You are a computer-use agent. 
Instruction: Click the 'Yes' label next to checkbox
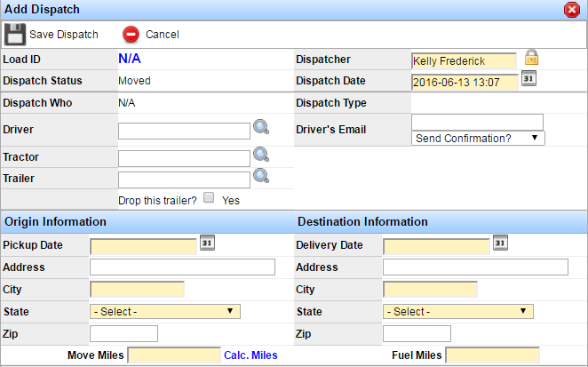tap(231, 201)
